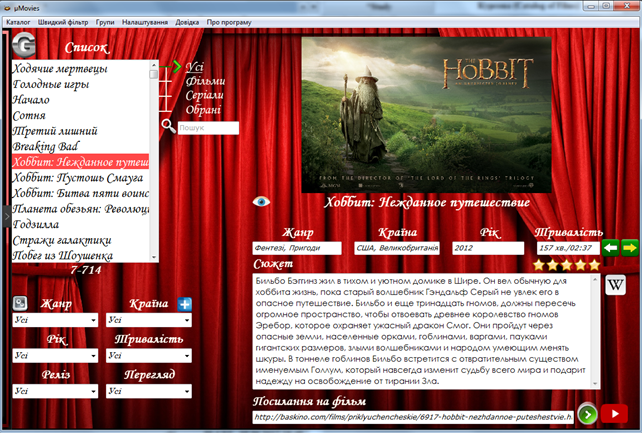Click the blue plus add icon
This screenshot has width=642, height=433.
[x=185, y=304]
